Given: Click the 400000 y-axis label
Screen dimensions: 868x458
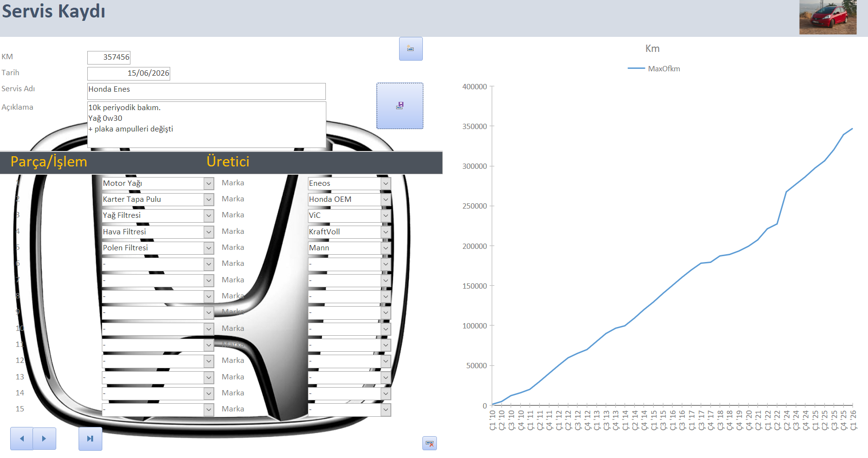Looking at the screenshot, I should coord(475,87).
